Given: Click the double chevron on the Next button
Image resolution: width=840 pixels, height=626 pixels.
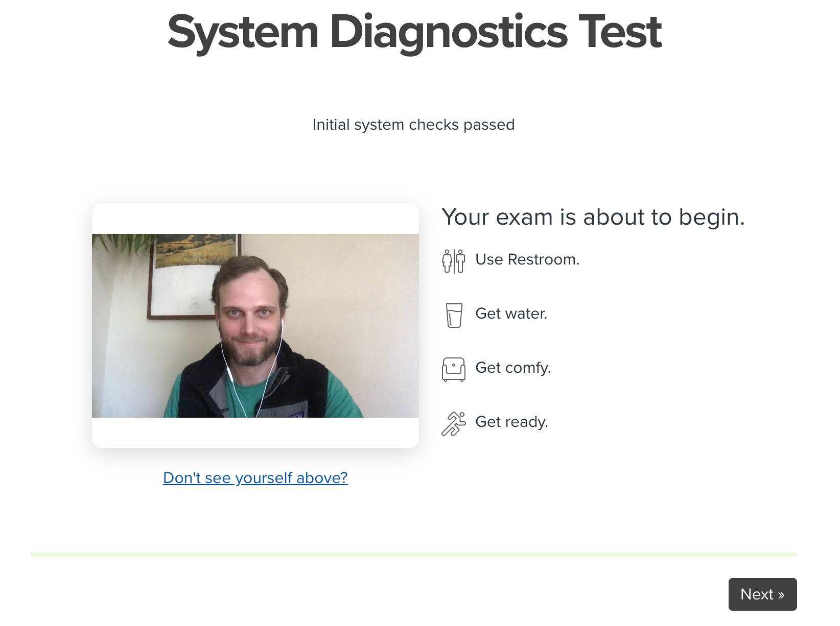Looking at the screenshot, I should (781, 595).
